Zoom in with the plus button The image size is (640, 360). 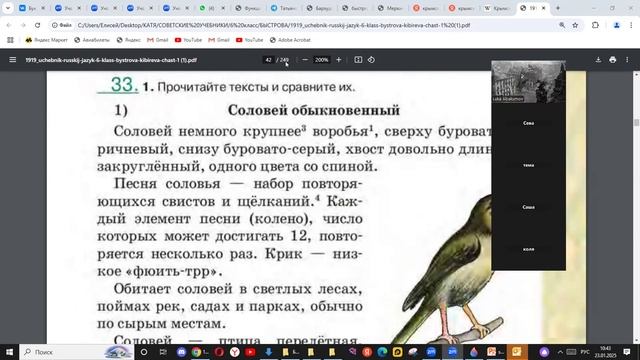[338, 60]
